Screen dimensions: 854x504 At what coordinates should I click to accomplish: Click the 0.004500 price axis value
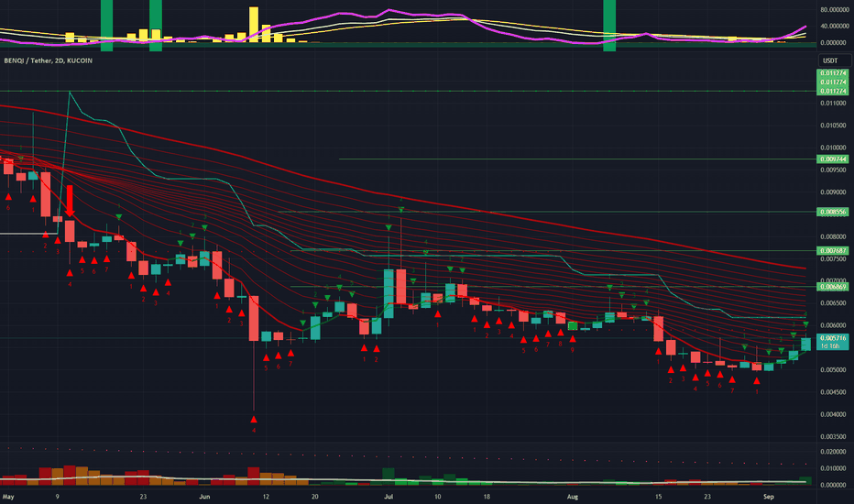tap(833, 392)
